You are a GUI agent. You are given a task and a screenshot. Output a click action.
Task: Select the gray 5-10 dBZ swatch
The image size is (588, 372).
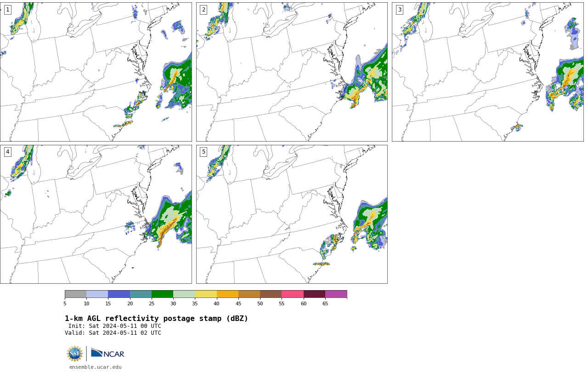pyautogui.click(x=75, y=294)
